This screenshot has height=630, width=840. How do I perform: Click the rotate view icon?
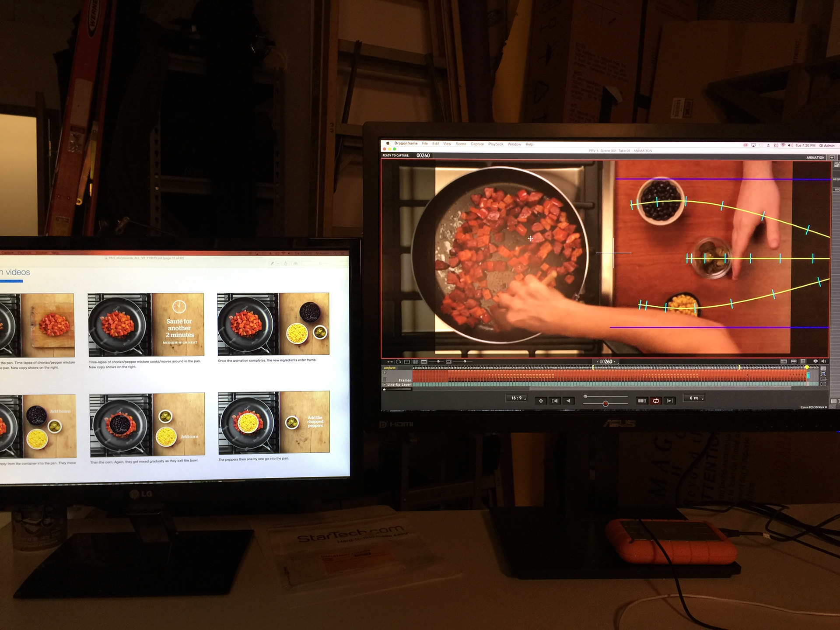pos(399,362)
